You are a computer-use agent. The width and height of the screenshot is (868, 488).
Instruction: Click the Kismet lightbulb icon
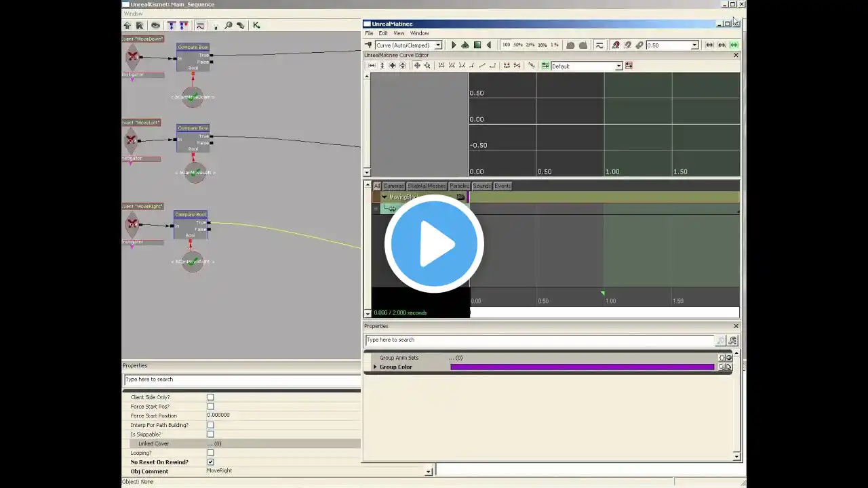(x=216, y=25)
